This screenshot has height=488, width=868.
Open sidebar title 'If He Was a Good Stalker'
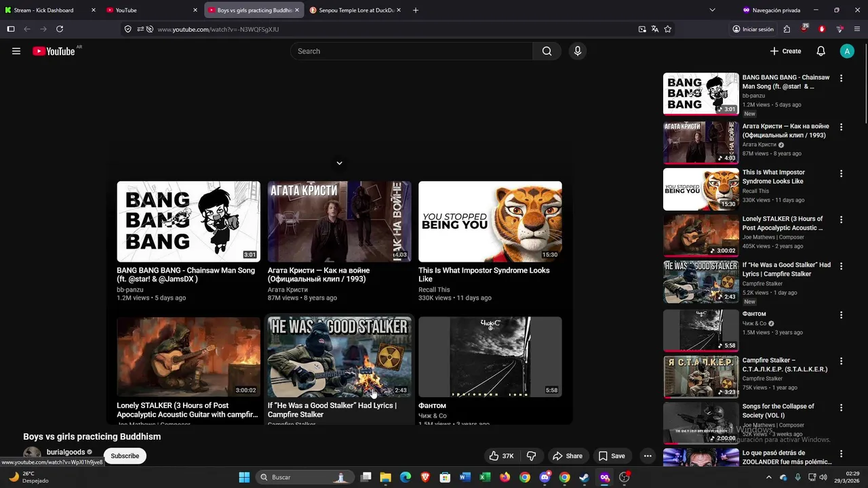pos(787,269)
